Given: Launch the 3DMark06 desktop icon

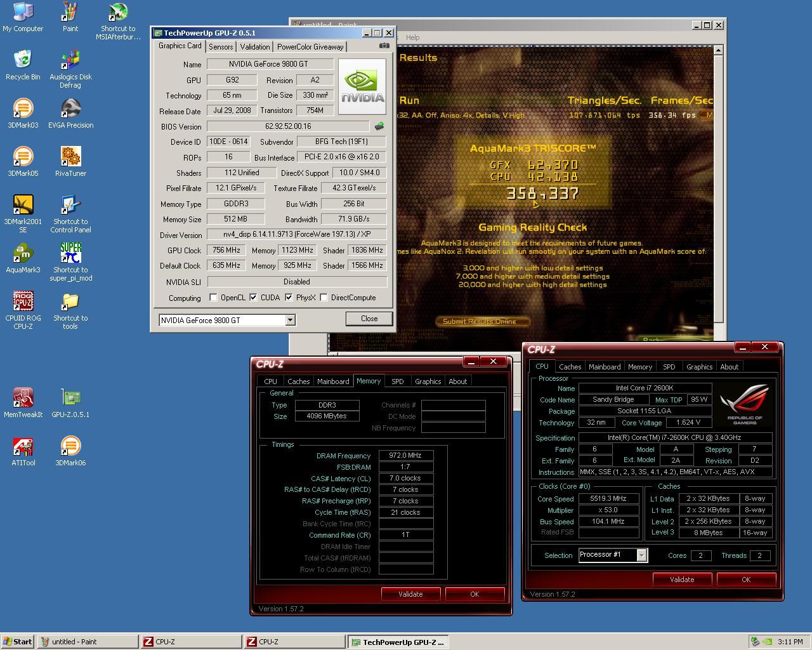Looking at the screenshot, I should tap(70, 451).
